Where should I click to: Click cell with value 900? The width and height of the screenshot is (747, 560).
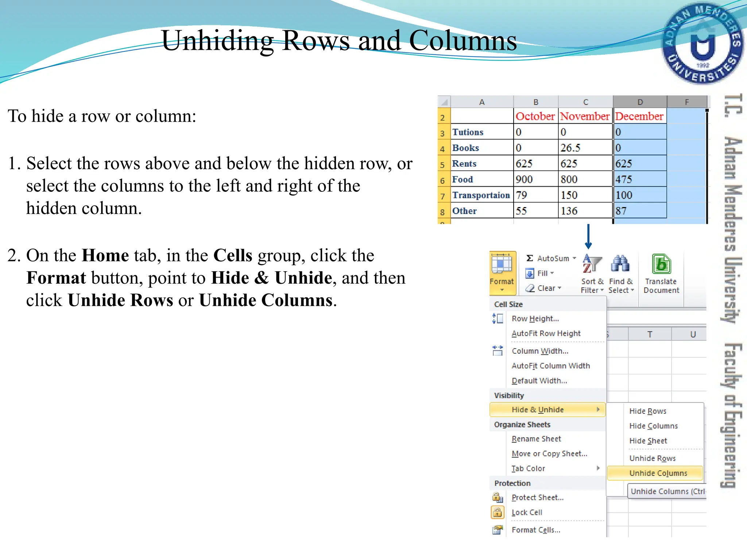535,179
